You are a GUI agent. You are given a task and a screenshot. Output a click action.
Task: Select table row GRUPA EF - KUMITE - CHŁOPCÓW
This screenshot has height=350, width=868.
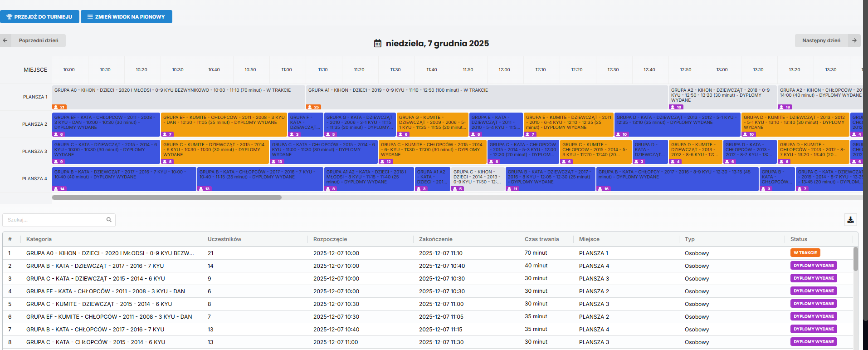coord(428,316)
